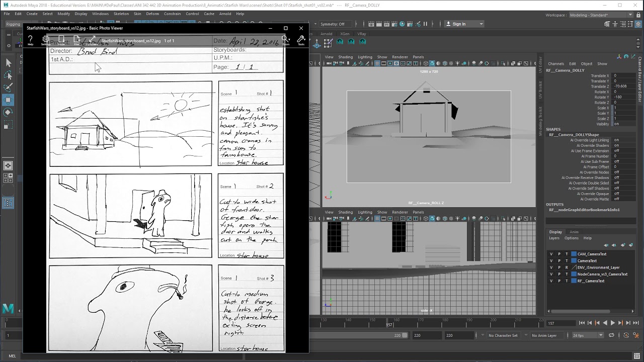The height and width of the screenshot is (362, 644).
Task: Edit the Translate Z value -70.608
Action: pyautogui.click(x=624, y=86)
